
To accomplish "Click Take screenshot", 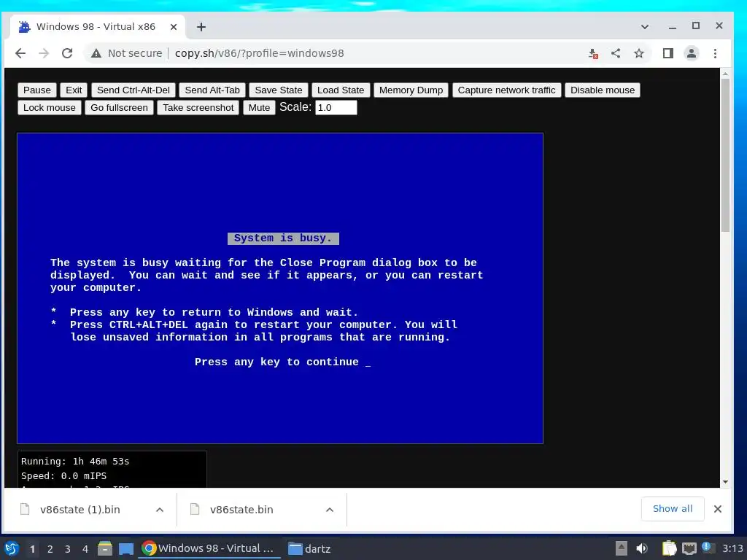I will coord(198,108).
